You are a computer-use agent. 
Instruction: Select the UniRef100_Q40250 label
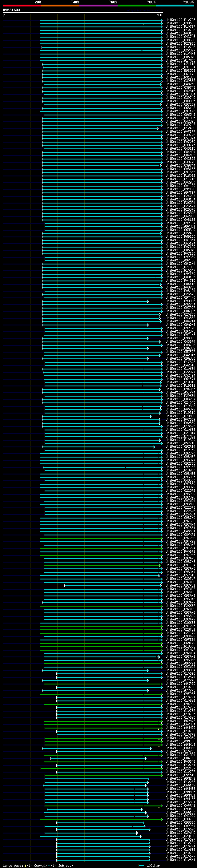(x=180, y=84)
